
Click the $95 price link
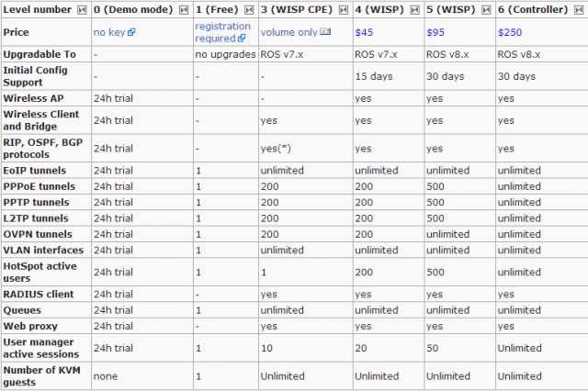pyautogui.click(x=435, y=32)
